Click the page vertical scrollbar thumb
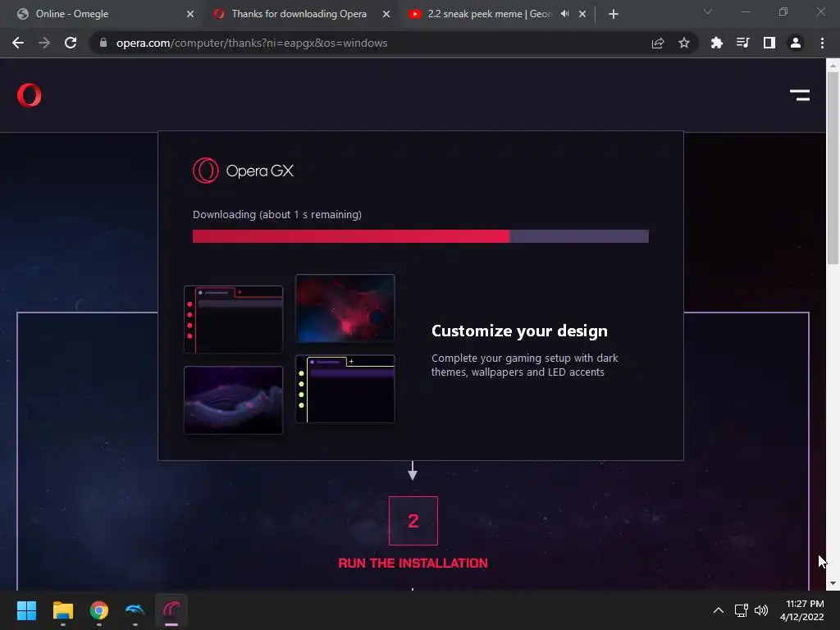 tap(833, 167)
